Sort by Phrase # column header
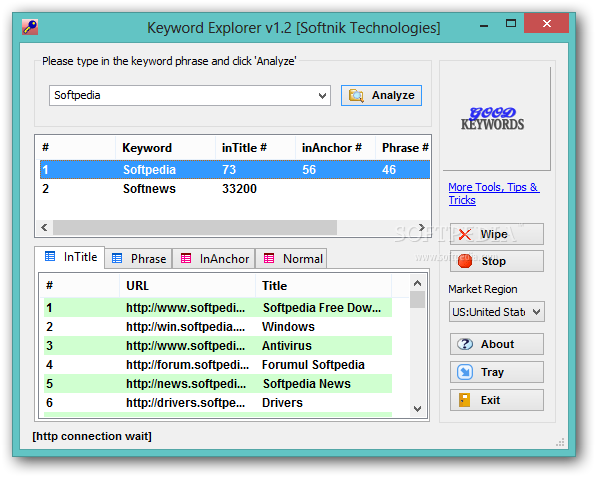Viewport: 596px width, 477px height. coord(404,148)
